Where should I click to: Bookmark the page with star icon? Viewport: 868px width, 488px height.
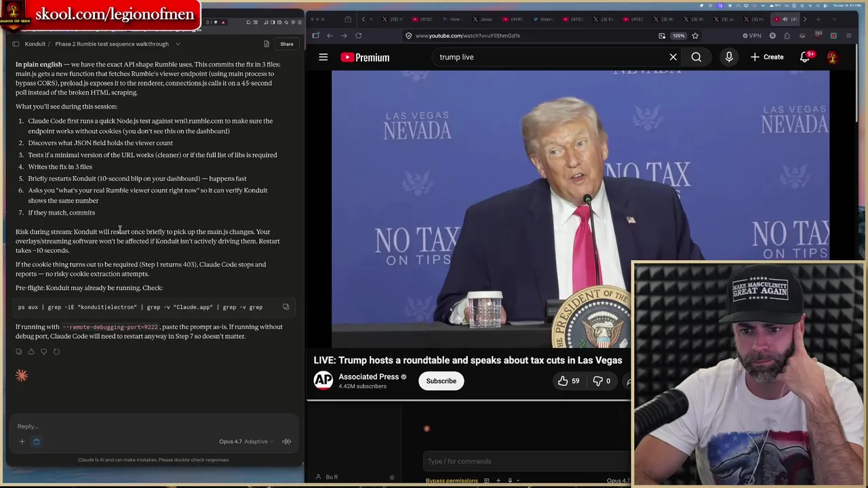click(x=695, y=35)
